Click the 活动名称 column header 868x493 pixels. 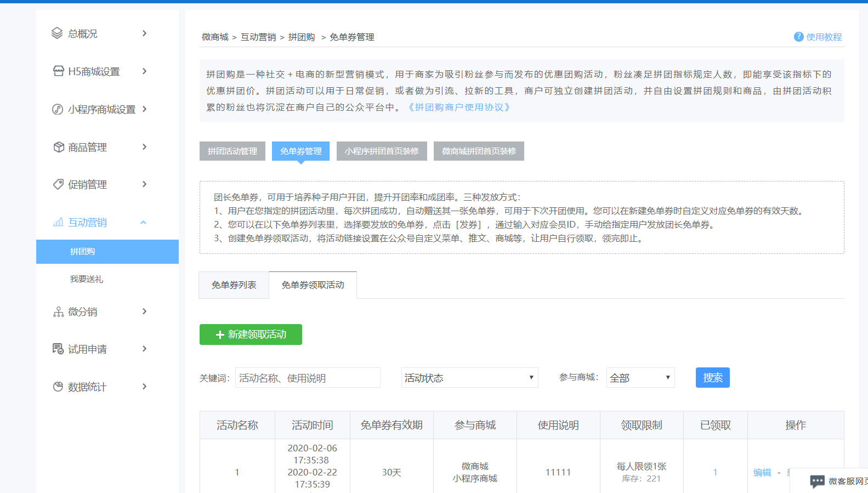(x=237, y=425)
